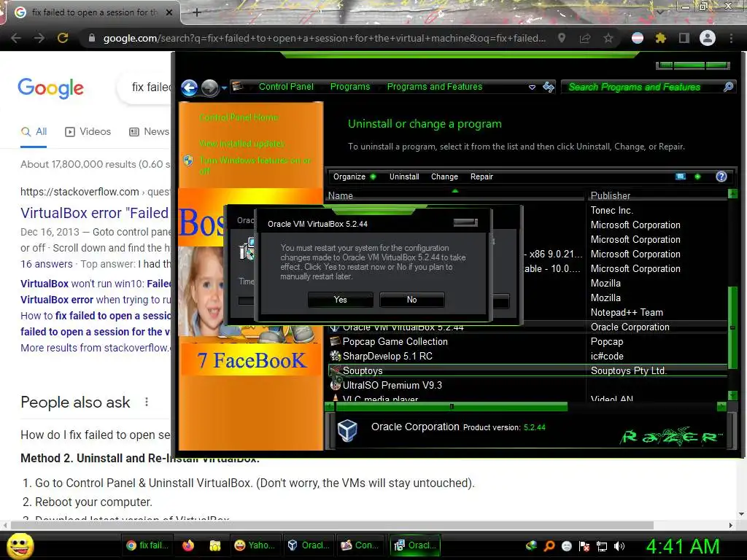Screen dimensions: 747x560
Task: Click the program list scroll up arrow
Action: [x=732, y=194]
